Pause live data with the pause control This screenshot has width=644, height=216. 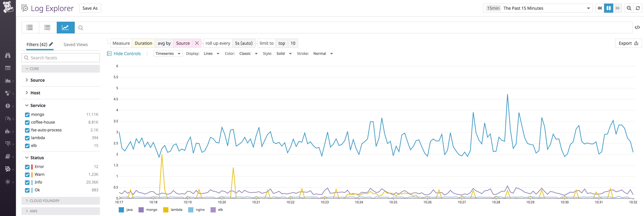click(609, 8)
